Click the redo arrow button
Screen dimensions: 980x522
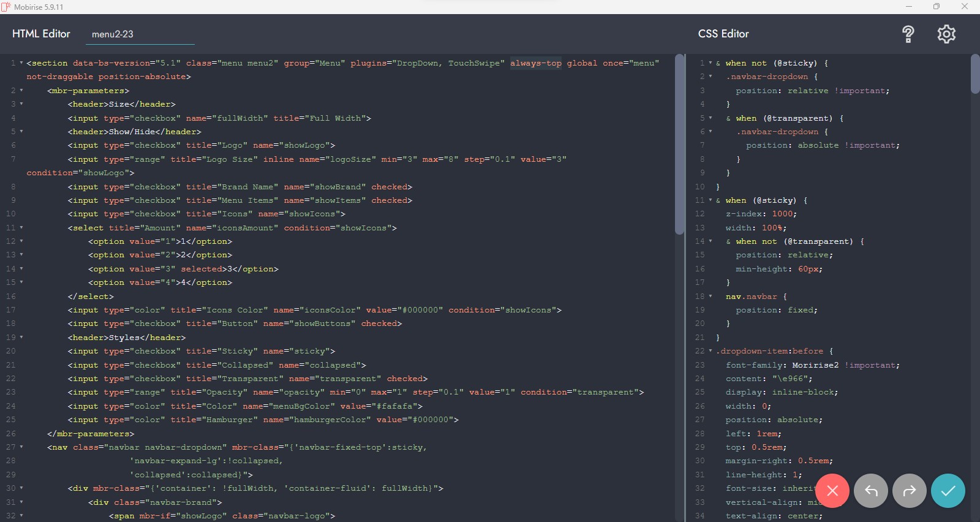pos(910,491)
